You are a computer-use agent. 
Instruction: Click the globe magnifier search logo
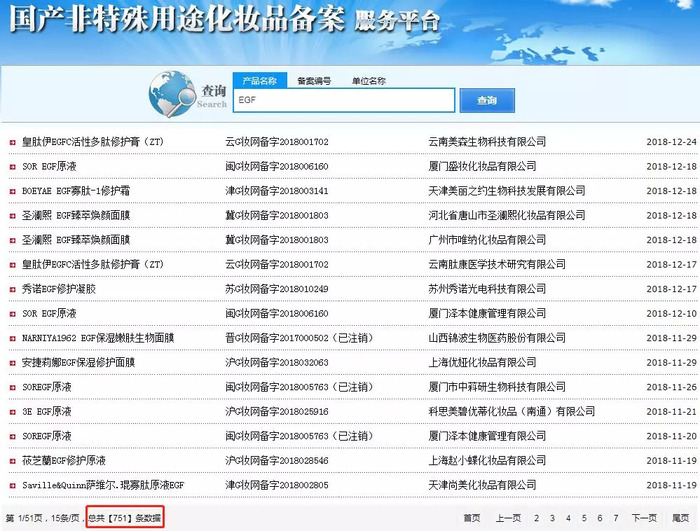point(172,94)
